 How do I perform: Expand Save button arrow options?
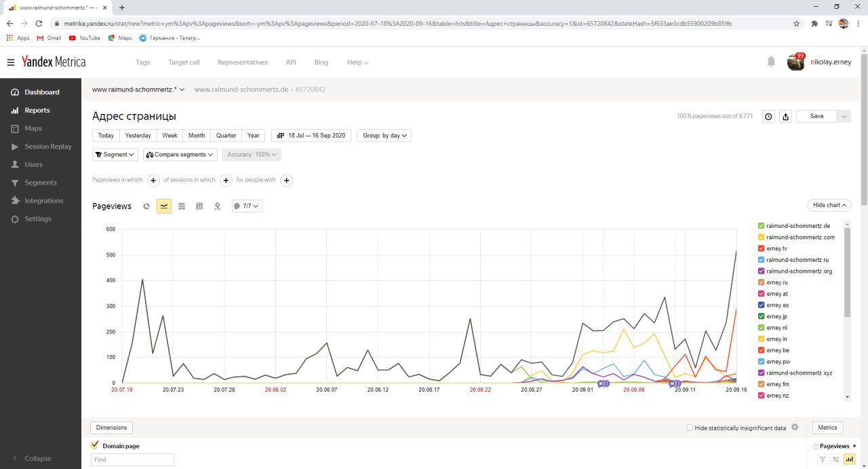tap(844, 116)
